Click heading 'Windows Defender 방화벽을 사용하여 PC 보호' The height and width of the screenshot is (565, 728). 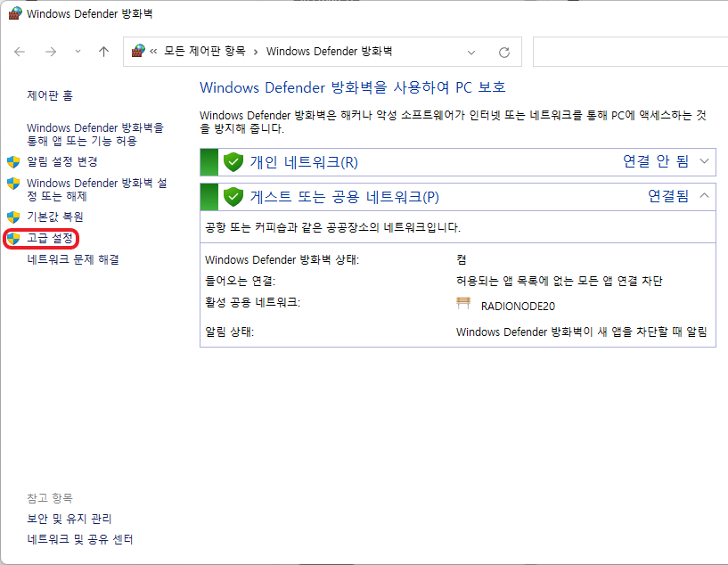352,87
